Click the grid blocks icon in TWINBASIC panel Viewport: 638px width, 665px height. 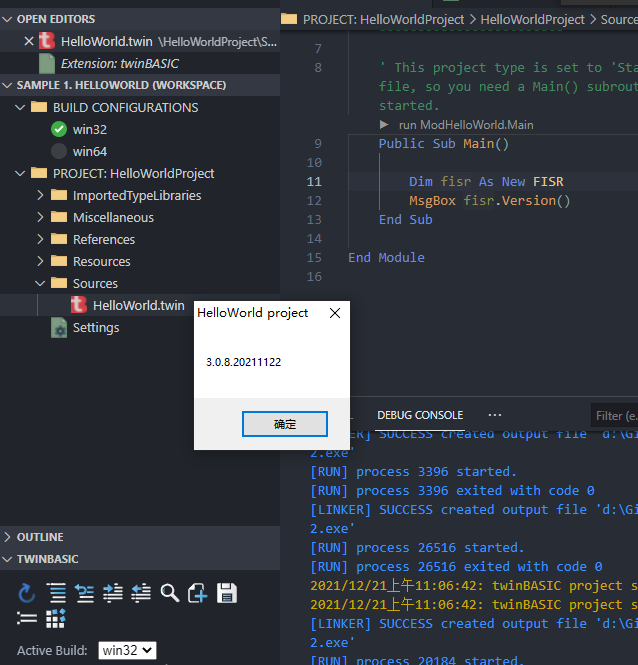(x=56, y=618)
